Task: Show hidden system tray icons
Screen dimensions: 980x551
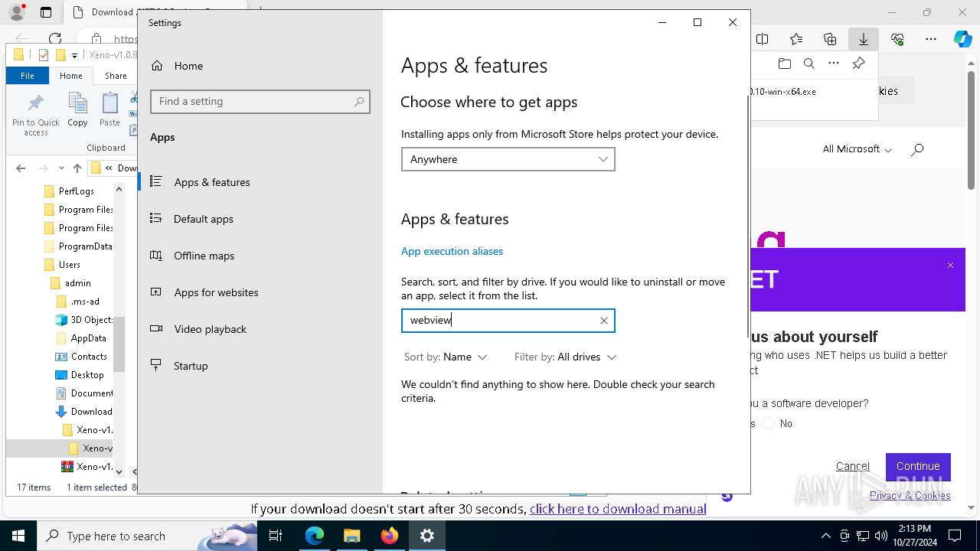Action: [825, 536]
